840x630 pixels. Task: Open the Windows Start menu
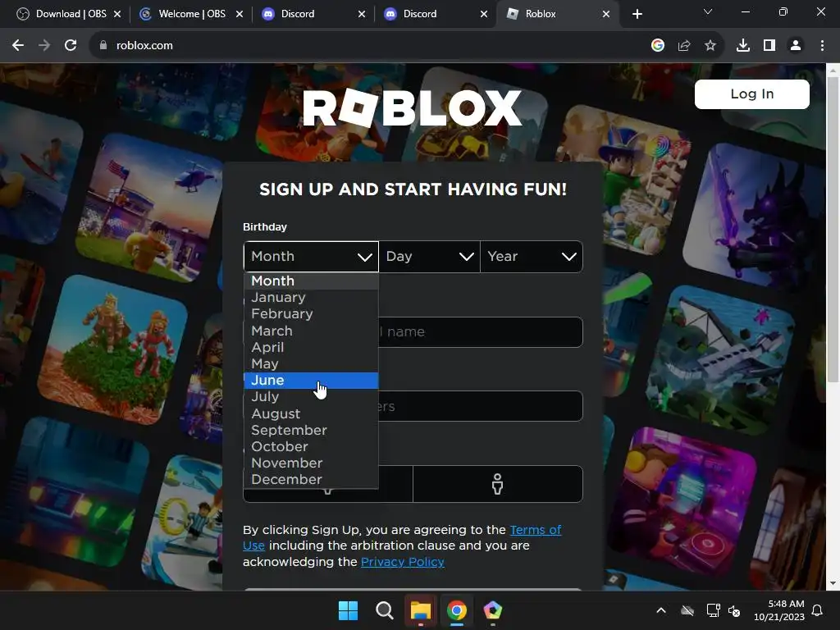pos(348,610)
